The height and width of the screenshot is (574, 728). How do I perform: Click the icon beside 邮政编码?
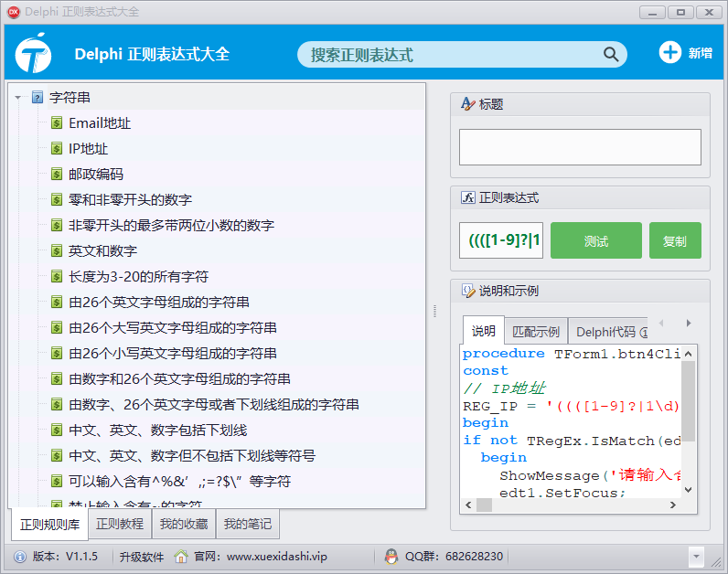pyautogui.click(x=57, y=174)
